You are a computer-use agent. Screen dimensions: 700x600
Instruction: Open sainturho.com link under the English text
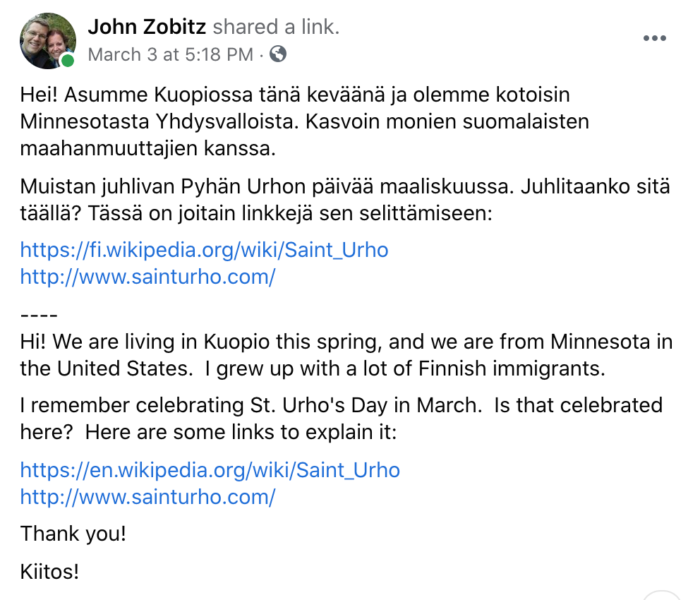[x=147, y=497]
